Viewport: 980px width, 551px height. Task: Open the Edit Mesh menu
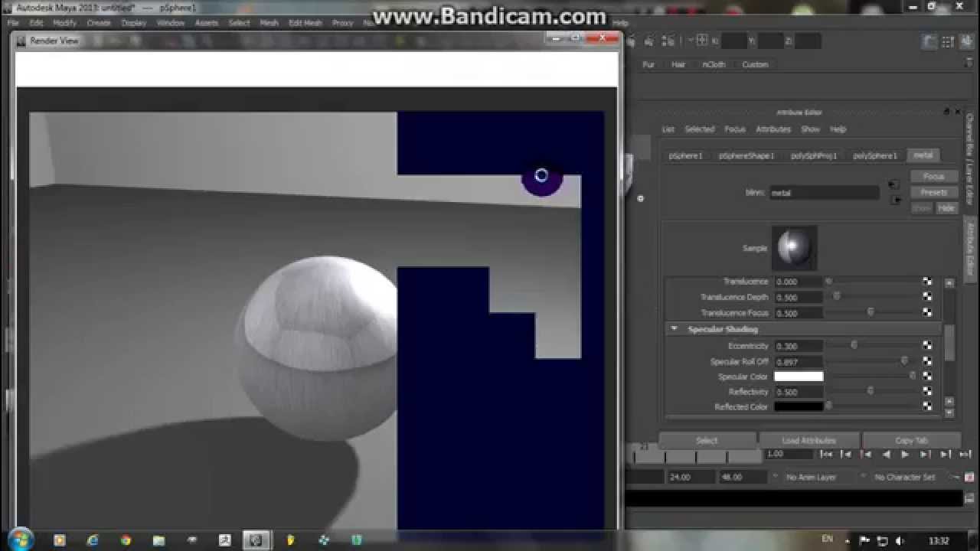tap(305, 23)
